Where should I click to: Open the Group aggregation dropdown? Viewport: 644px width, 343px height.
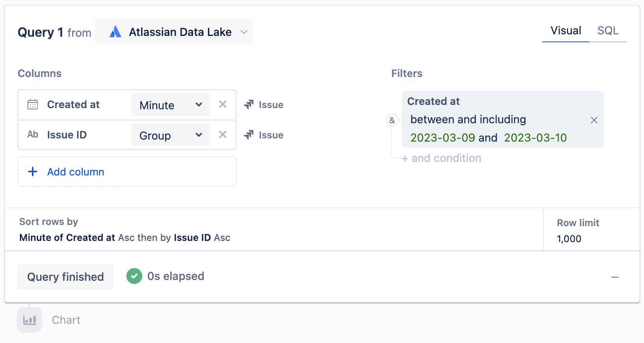(x=171, y=136)
